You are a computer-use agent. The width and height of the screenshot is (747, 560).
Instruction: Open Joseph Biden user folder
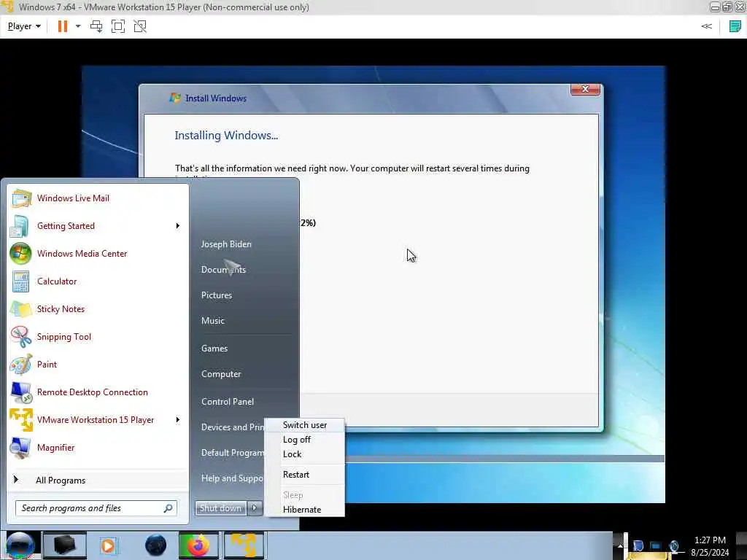(x=226, y=244)
